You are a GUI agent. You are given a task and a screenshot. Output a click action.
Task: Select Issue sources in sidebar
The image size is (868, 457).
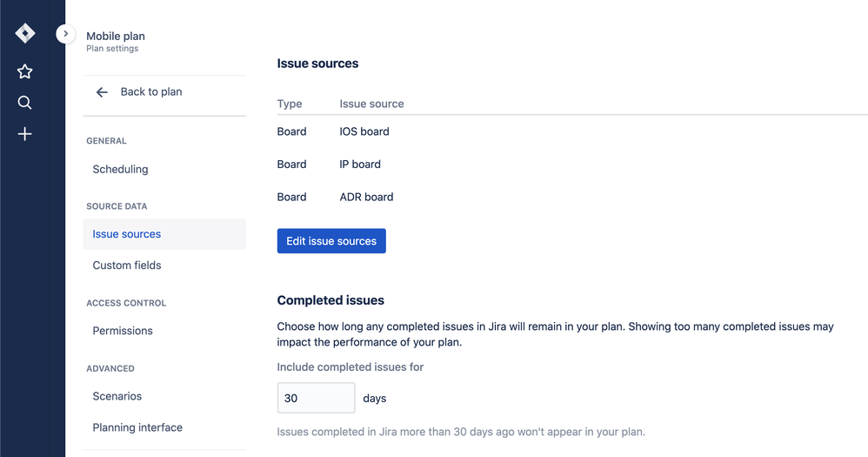[x=127, y=234]
